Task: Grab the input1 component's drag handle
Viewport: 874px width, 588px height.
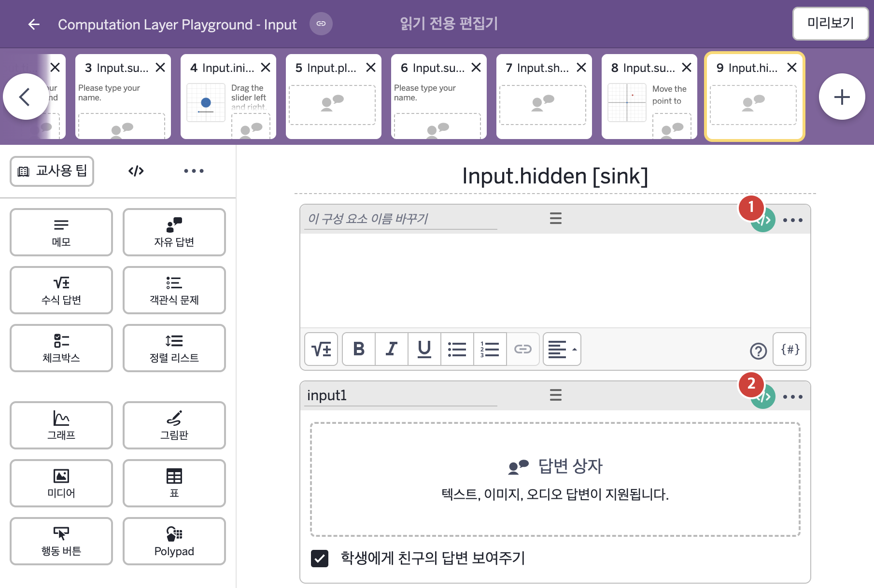Action: pyautogui.click(x=556, y=395)
